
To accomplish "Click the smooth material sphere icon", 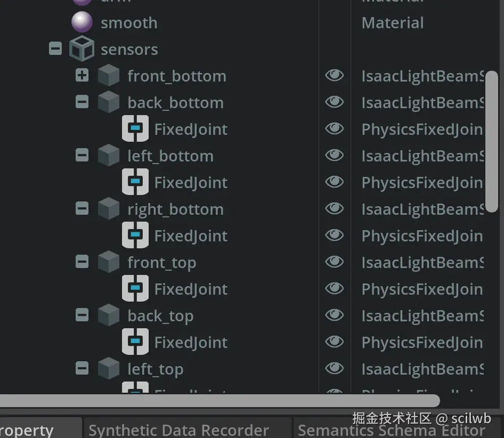I will click(x=82, y=23).
